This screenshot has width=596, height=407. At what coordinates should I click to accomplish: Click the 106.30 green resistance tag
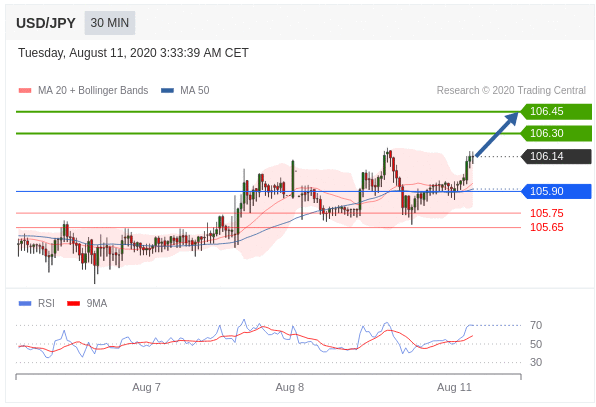[x=555, y=133]
